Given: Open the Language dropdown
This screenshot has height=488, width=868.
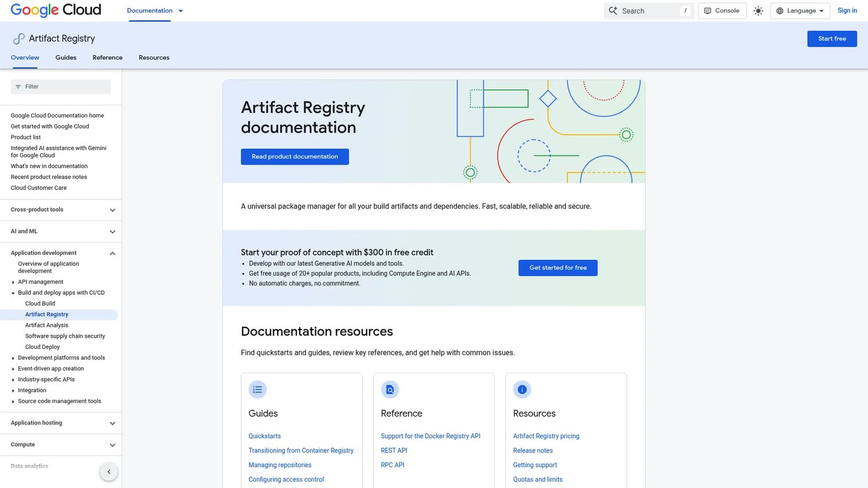Looking at the screenshot, I should click(800, 11).
